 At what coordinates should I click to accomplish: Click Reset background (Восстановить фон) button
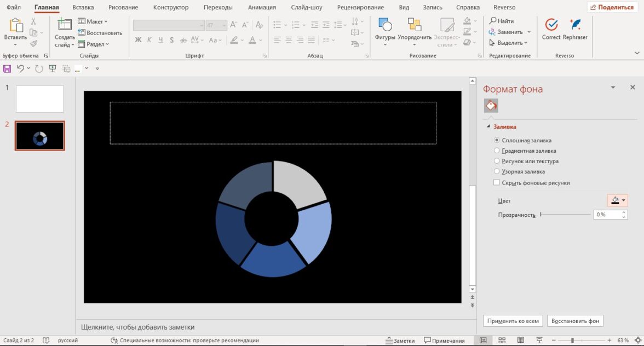click(575, 321)
